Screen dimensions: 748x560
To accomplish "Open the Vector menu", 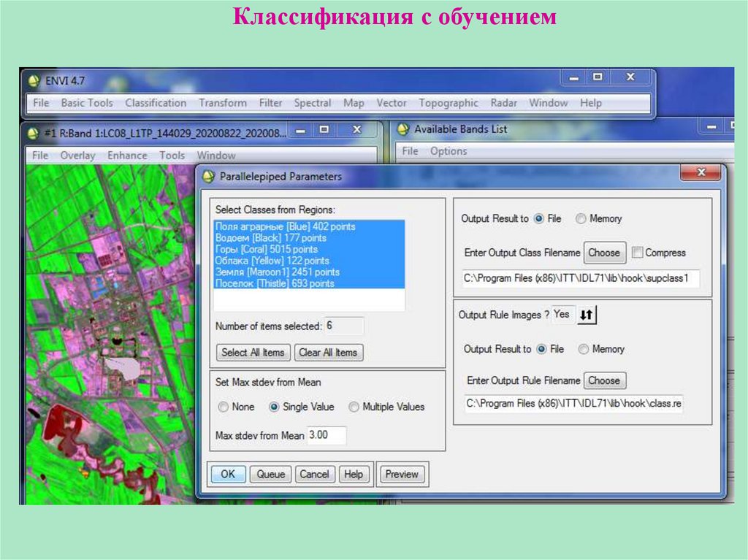I will coord(392,103).
